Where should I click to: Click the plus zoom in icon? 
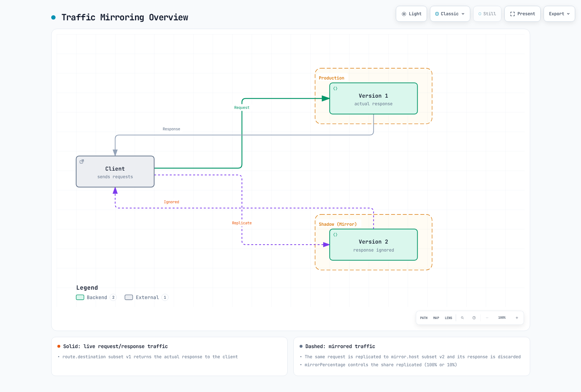517,318
